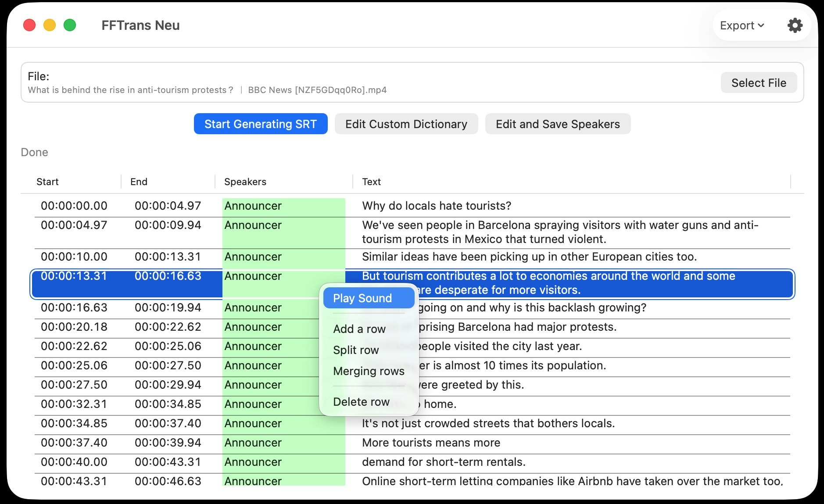
Task: Click the Text column header
Action: [x=371, y=182]
